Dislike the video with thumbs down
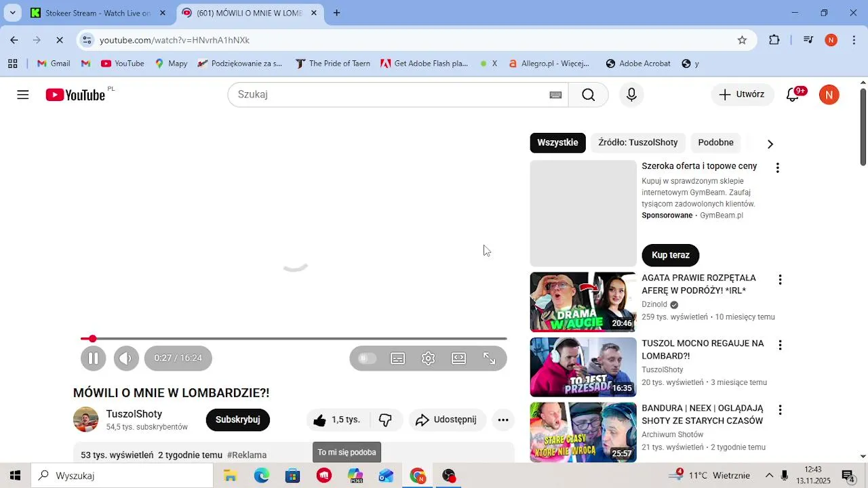The height and width of the screenshot is (488, 868). click(x=386, y=420)
